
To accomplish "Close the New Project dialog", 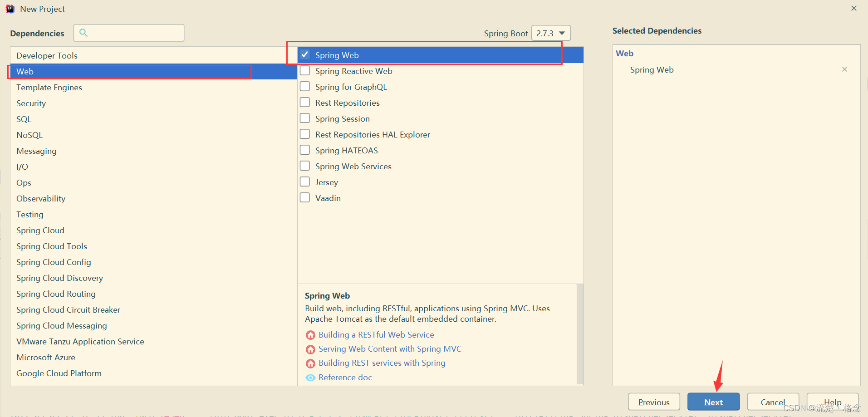I will pos(853,8).
